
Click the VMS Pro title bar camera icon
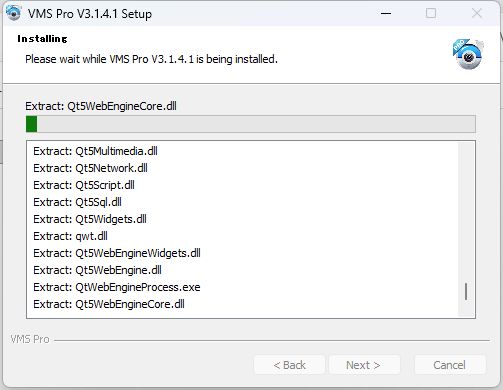(13, 13)
